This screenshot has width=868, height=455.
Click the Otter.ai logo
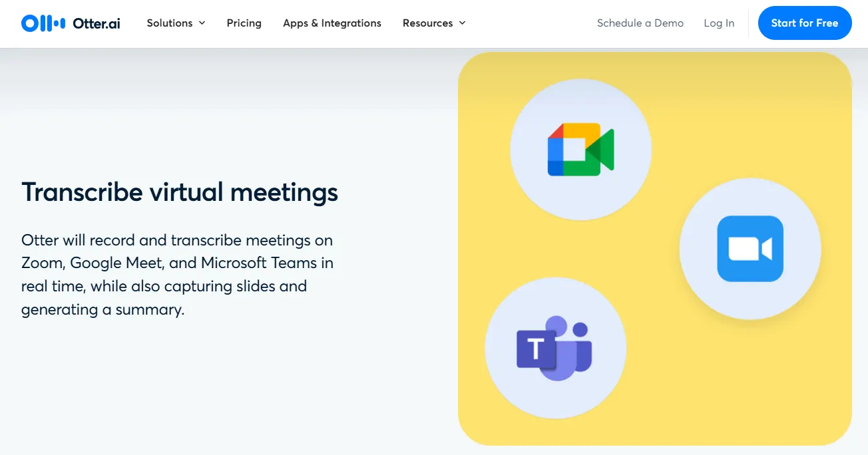[70, 23]
